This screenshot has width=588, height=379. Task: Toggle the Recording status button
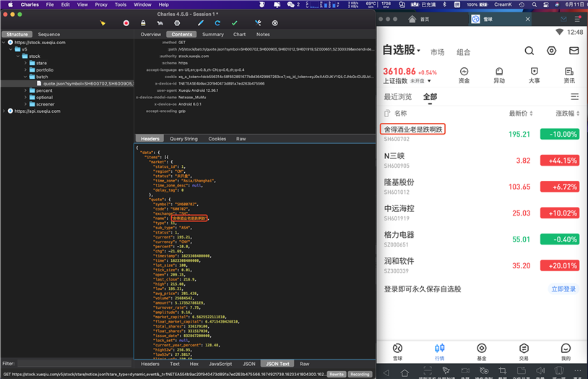(x=360, y=374)
